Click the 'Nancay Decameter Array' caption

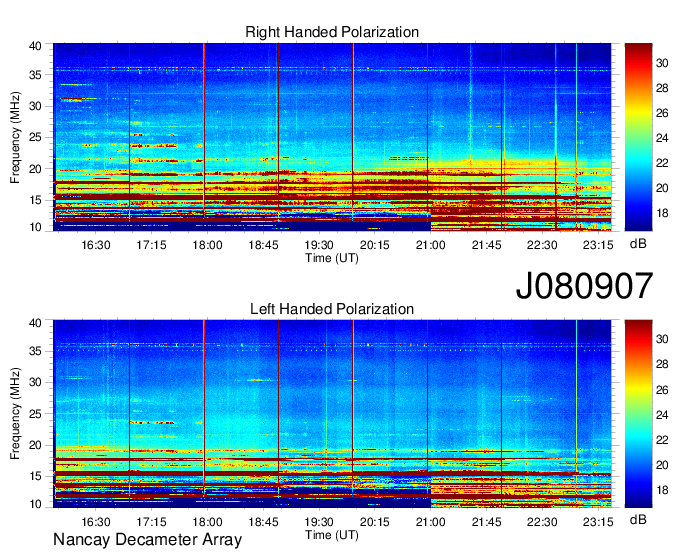pos(147,540)
